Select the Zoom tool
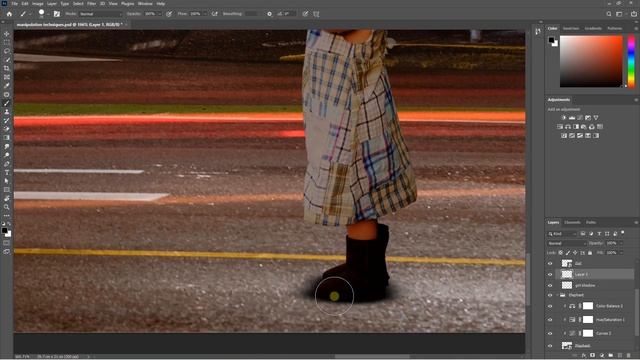The image size is (640, 360). 7,207
